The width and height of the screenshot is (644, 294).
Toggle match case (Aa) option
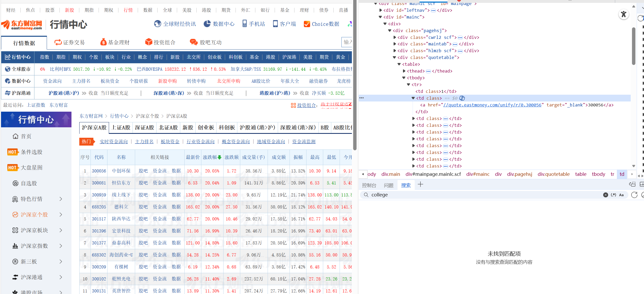coord(622,195)
